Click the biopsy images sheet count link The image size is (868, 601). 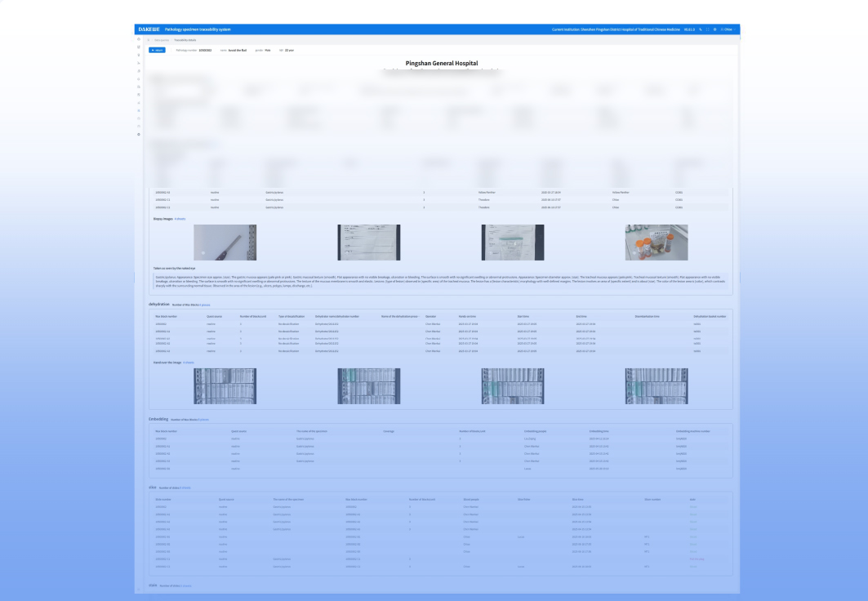tap(180, 219)
